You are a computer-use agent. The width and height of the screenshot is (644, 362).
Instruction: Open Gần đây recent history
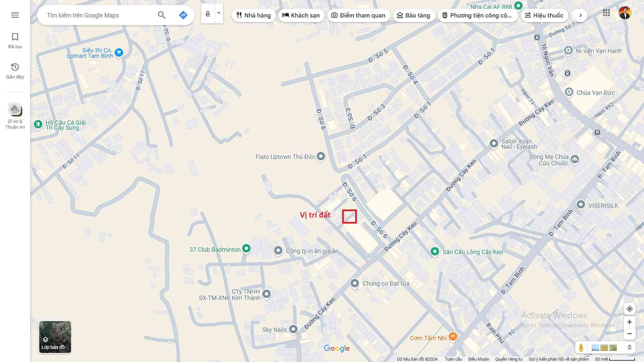point(15,71)
